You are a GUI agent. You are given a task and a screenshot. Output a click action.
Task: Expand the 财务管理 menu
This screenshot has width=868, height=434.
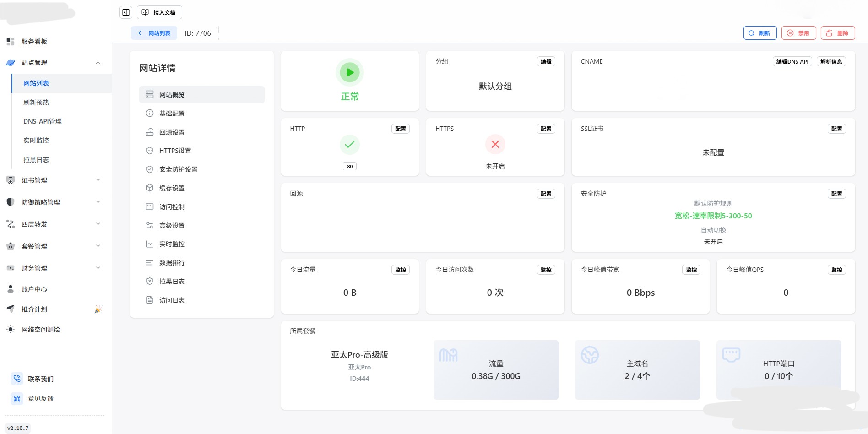98,268
